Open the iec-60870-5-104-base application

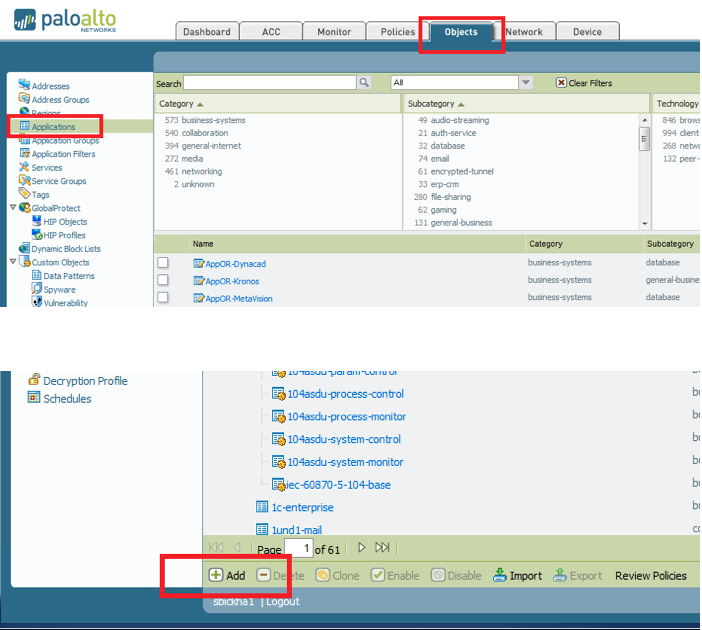pyautogui.click(x=338, y=484)
